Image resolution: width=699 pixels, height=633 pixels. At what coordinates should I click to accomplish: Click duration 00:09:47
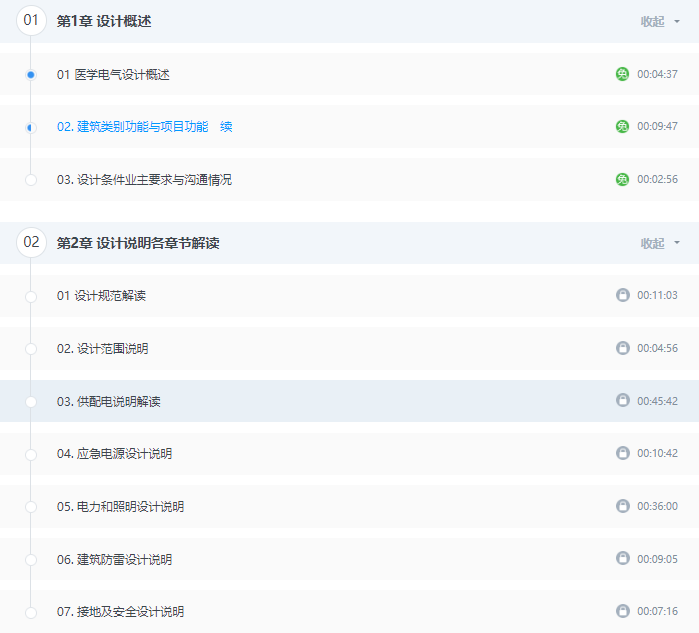[x=658, y=127]
